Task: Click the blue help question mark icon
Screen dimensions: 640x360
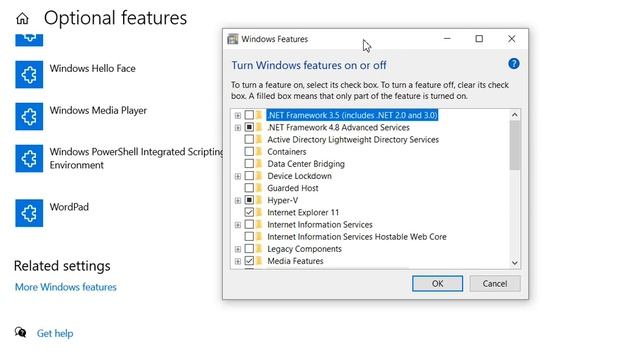Action: [514, 64]
